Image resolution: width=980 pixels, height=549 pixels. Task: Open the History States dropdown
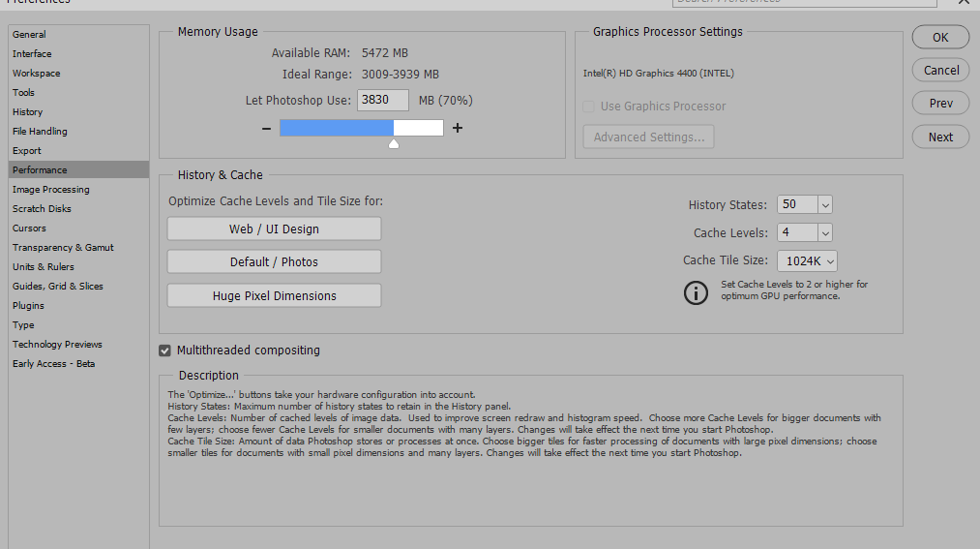click(x=825, y=204)
